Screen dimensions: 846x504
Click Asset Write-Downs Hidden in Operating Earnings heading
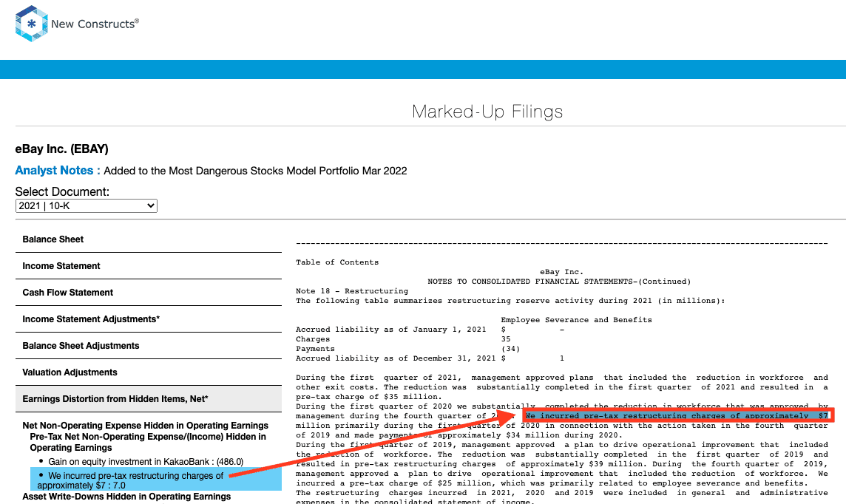(x=126, y=497)
